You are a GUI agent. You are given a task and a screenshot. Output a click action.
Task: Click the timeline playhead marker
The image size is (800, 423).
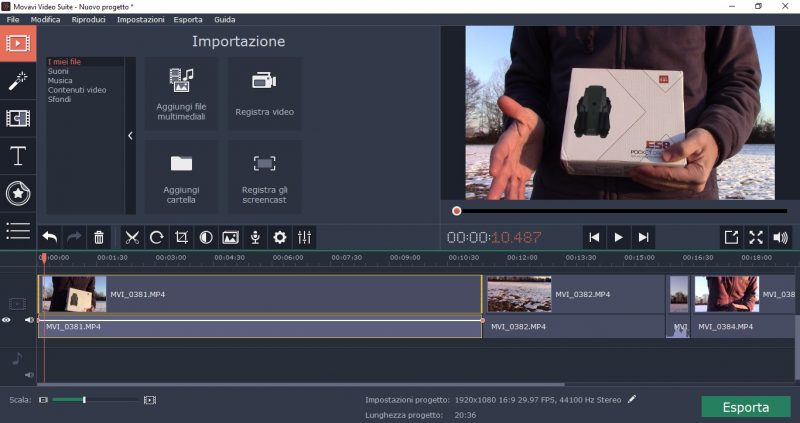coord(44,258)
